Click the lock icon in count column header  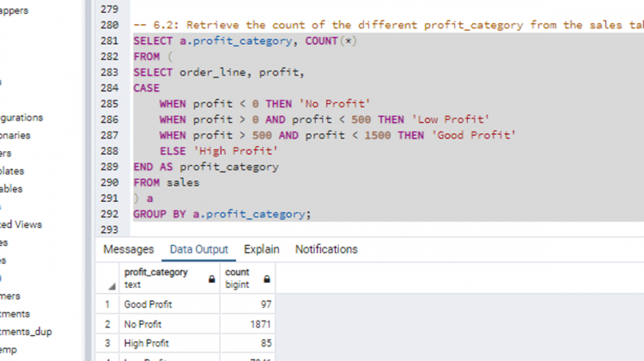tap(267, 279)
